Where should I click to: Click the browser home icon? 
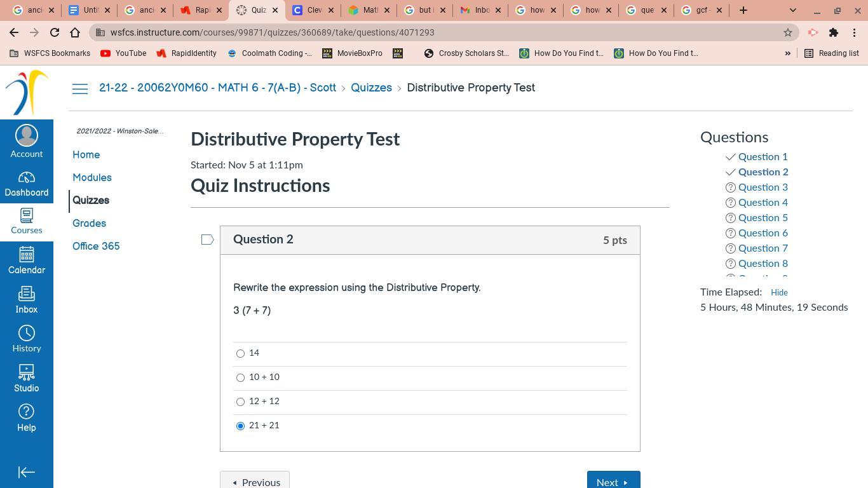click(x=75, y=32)
